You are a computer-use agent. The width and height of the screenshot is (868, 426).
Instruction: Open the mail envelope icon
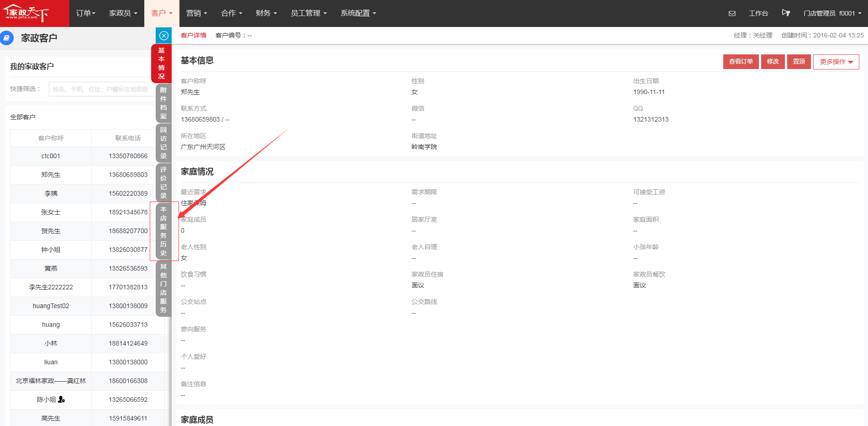732,13
